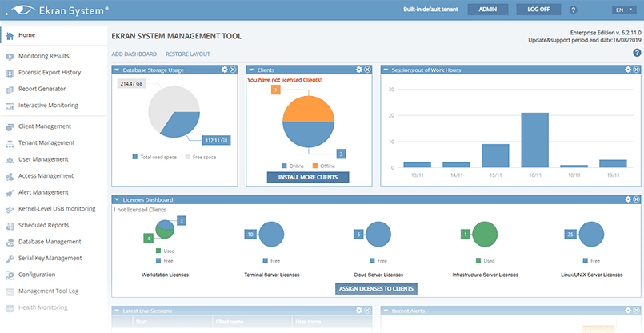Screen dimensions: 644x333
Task: Click the Access Management icon
Action: click(10, 176)
